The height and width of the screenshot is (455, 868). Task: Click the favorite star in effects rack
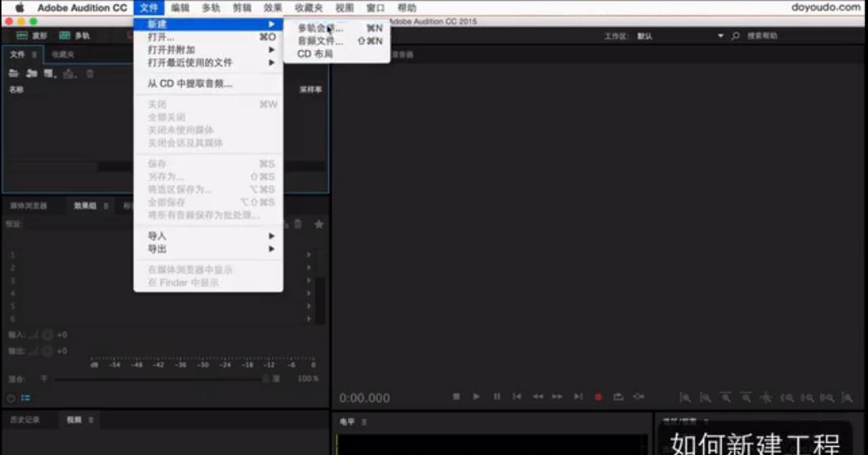point(318,224)
